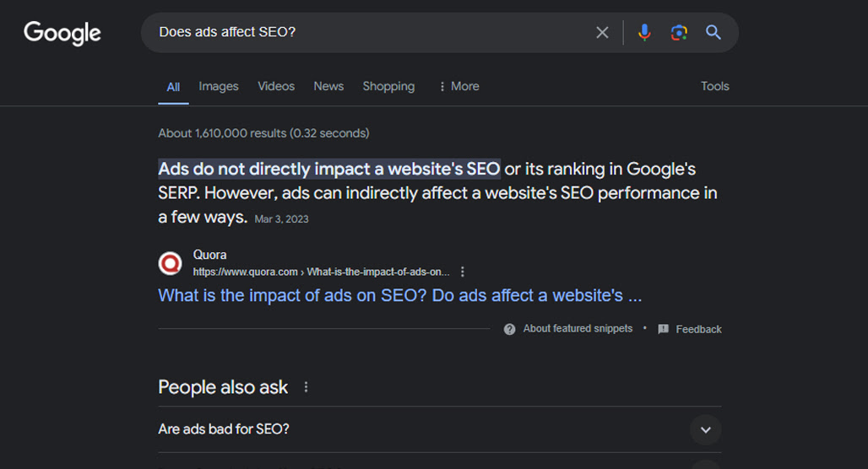Expand the More search categories menu

tap(459, 86)
